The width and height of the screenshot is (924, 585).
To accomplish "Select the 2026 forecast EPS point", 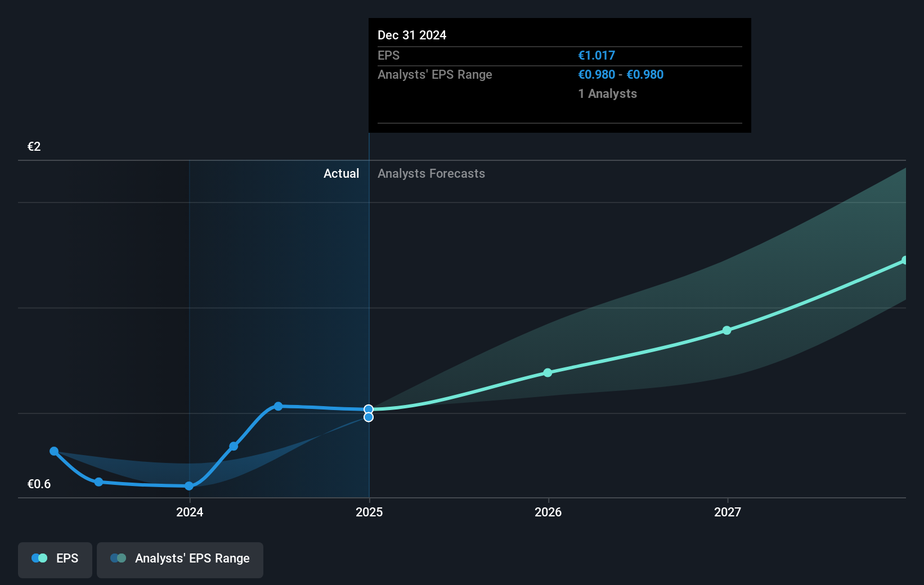I will point(548,372).
